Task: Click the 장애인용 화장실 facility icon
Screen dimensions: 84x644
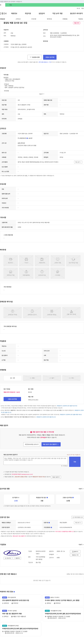Action: [x=52, y=312]
